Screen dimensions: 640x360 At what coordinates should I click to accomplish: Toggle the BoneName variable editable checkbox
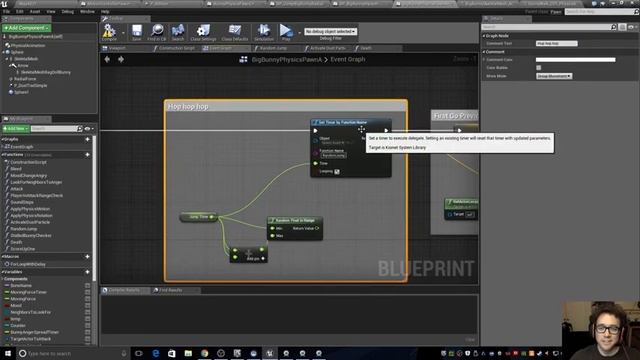(87, 286)
